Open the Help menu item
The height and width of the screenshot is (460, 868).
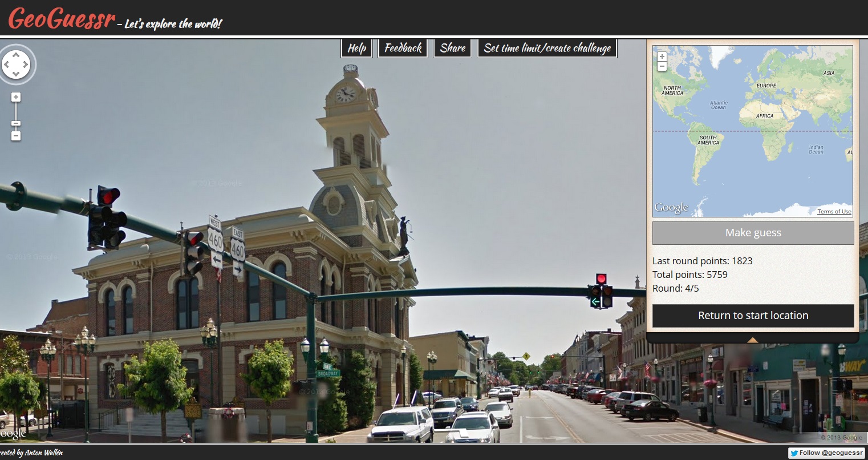(357, 49)
